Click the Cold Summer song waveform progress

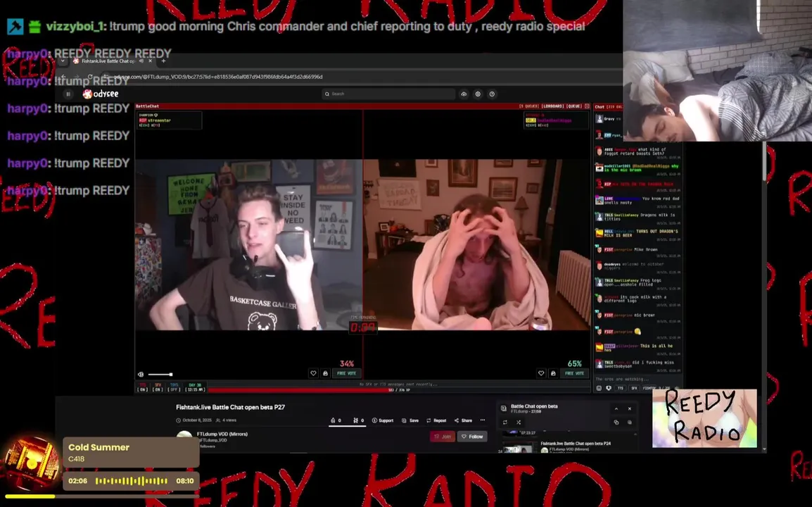pyautogui.click(x=132, y=481)
